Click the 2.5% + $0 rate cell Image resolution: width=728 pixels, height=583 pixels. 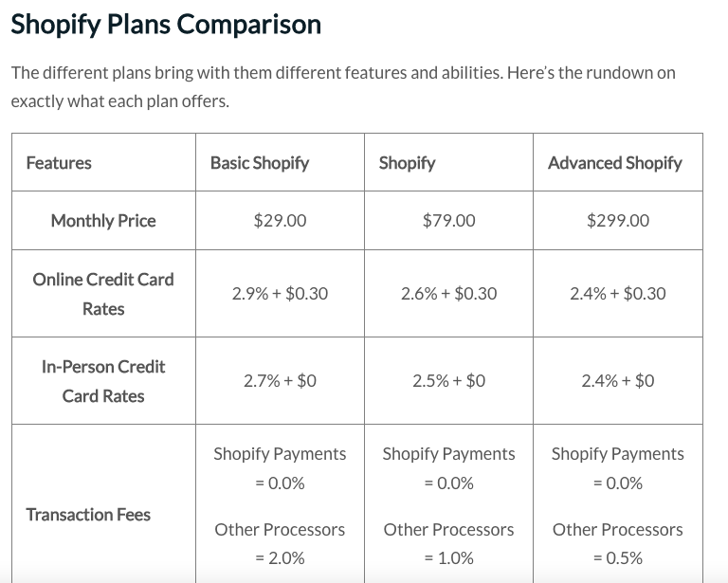coord(448,381)
